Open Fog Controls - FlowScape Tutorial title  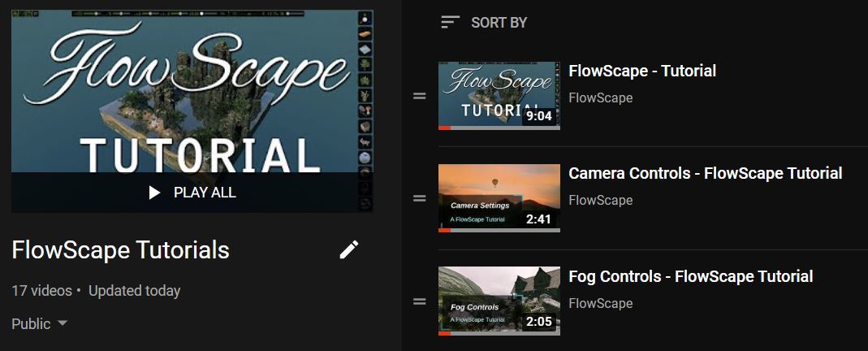click(x=690, y=276)
